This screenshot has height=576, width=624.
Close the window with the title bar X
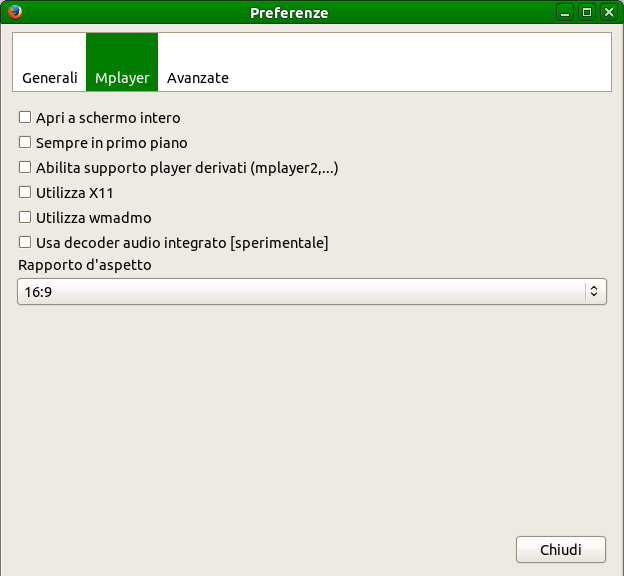point(608,12)
